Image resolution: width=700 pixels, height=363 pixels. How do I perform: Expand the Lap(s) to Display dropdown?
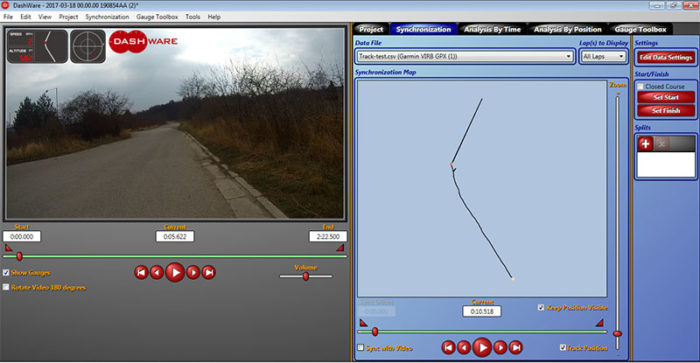coord(603,56)
